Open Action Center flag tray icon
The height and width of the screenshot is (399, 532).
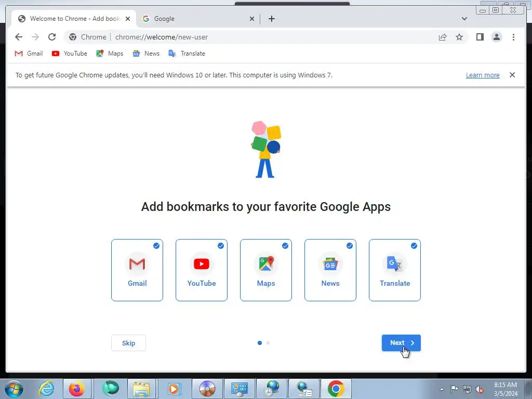pyautogui.click(x=454, y=389)
